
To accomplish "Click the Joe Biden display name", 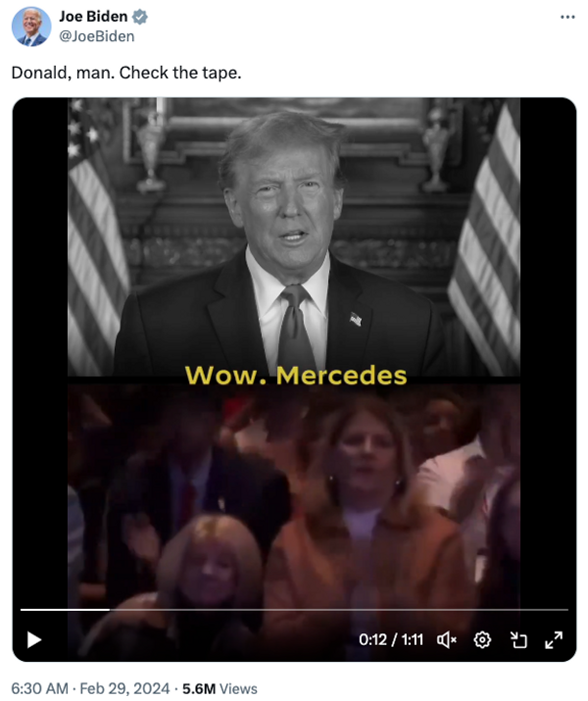I will [x=93, y=17].
